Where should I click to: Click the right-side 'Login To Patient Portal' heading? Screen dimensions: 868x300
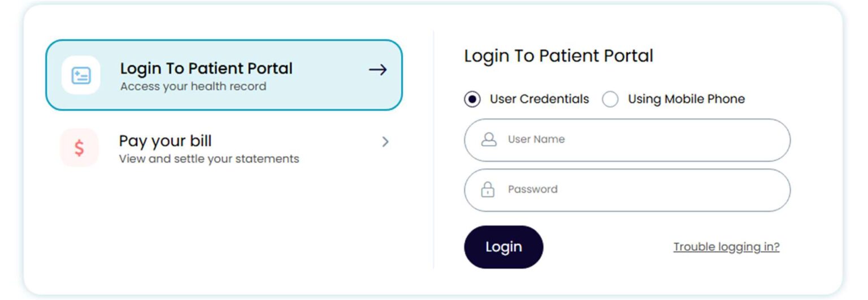tap(558, 56)
